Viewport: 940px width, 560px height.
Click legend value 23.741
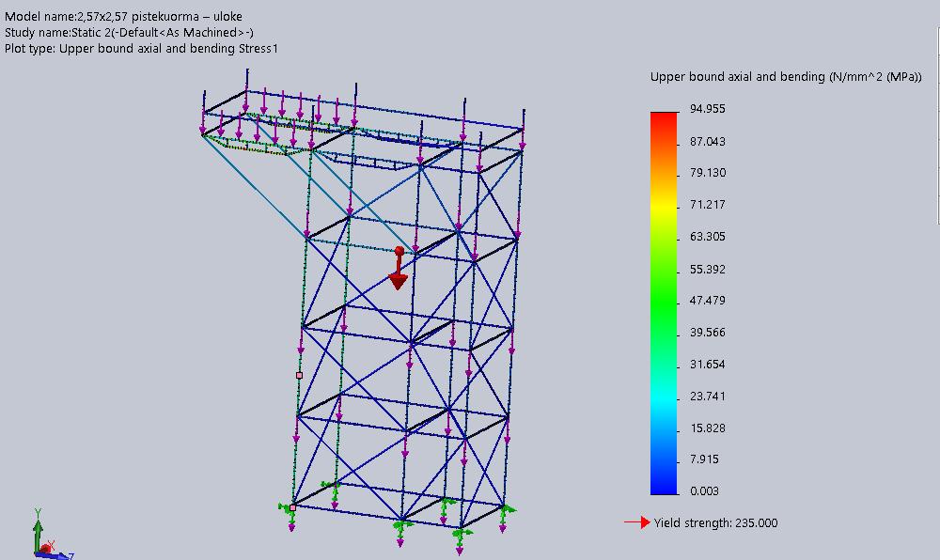point(708,396)
